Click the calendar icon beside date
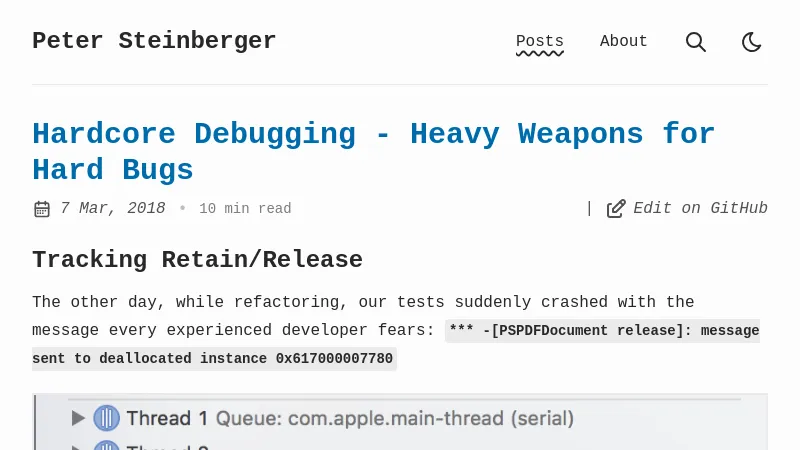 pos(42,209)
